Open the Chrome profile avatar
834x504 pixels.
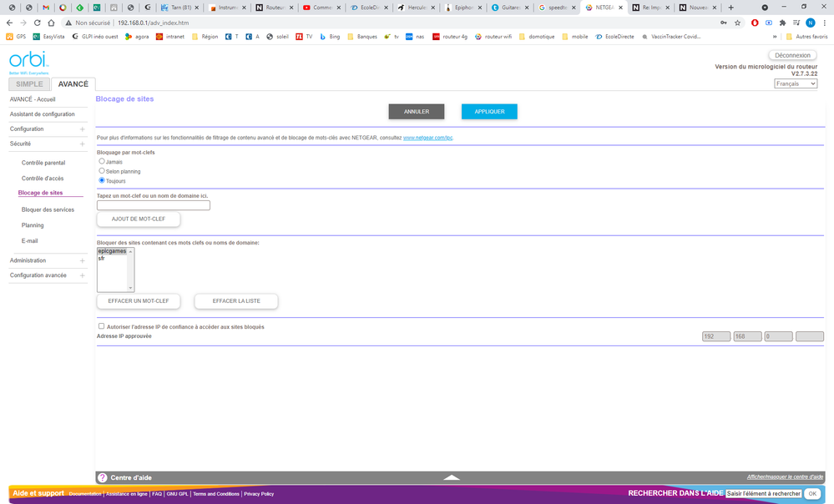pyautogui.click(x=810, y=23)
